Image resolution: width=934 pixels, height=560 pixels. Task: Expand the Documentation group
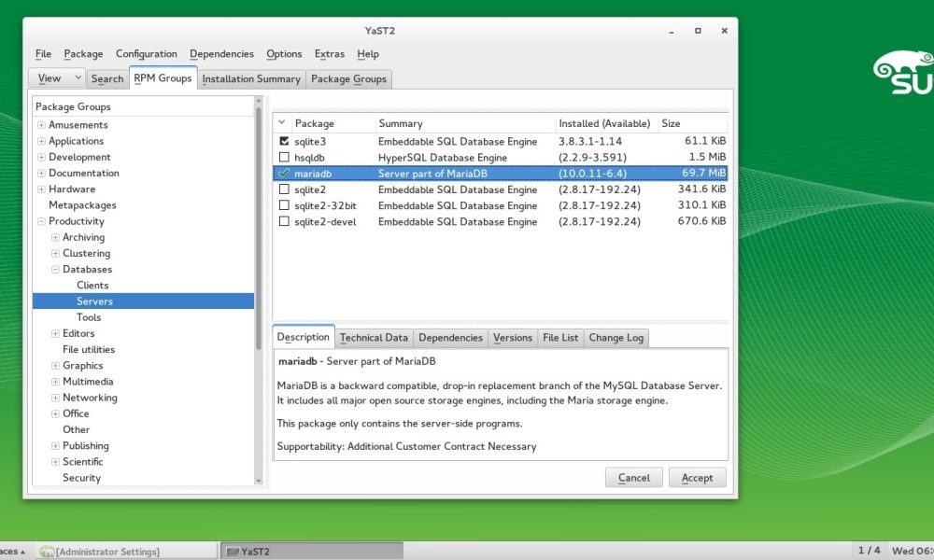[x=41, y=174]
